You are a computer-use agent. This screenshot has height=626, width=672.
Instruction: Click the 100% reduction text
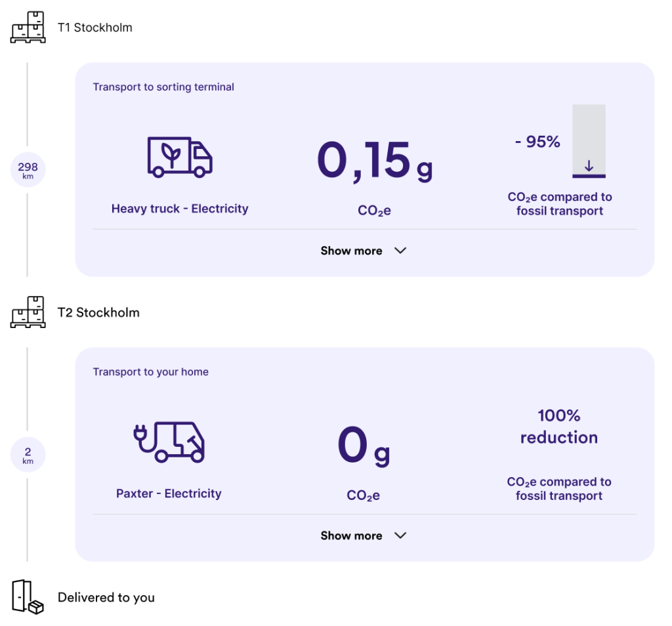pos(559,427)
